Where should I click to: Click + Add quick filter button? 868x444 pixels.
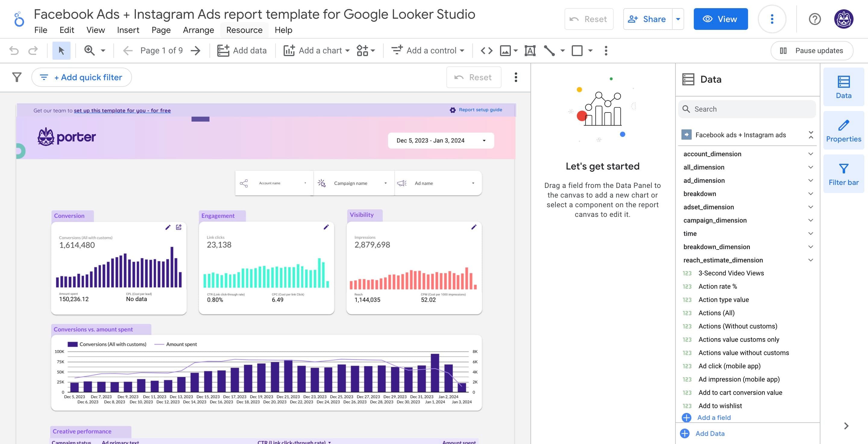click(81, 77)
